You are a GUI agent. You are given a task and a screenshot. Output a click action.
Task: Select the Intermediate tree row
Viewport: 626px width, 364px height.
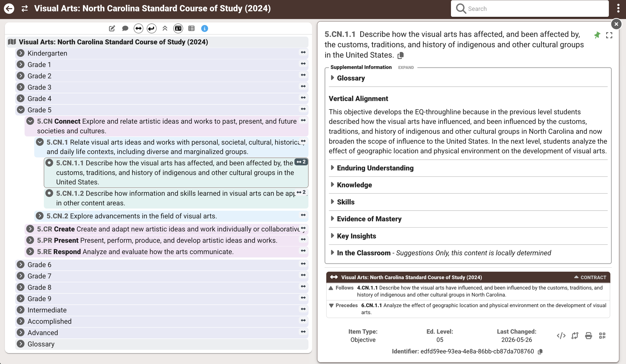pos(162,310)
